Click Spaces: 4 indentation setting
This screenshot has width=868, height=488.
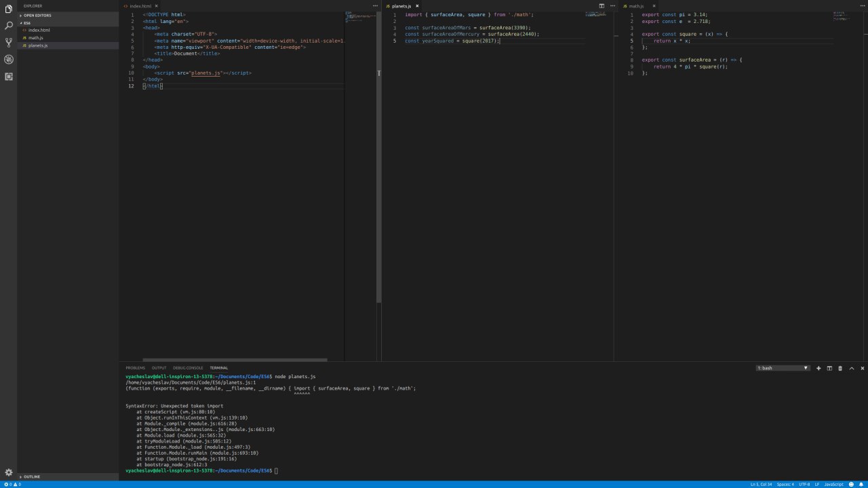(785, 484)
